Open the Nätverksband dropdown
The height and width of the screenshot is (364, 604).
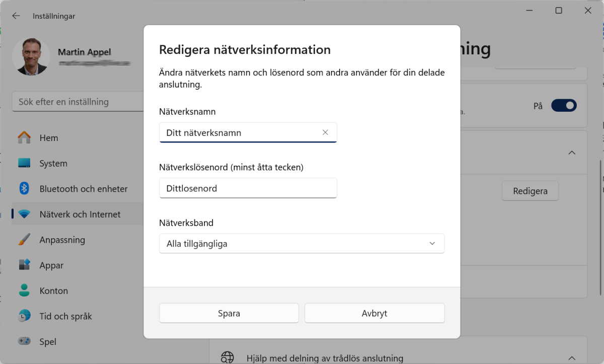(x=302, y=243)
